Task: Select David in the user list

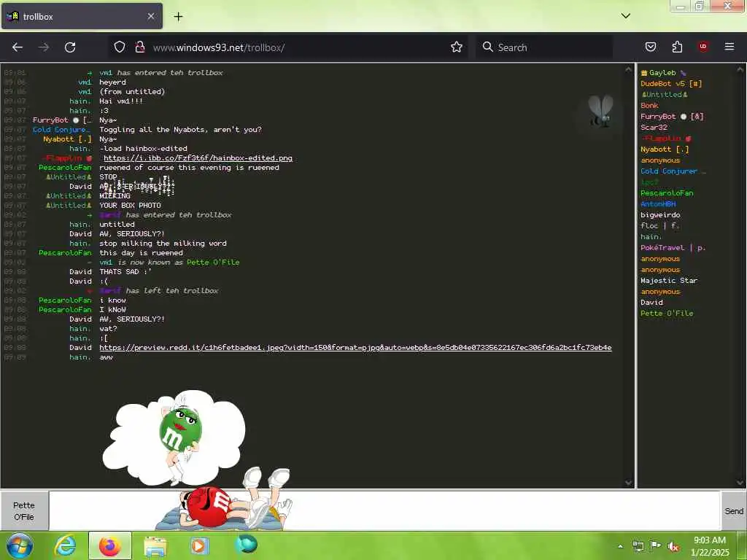Action: click(x=651, y=303)
